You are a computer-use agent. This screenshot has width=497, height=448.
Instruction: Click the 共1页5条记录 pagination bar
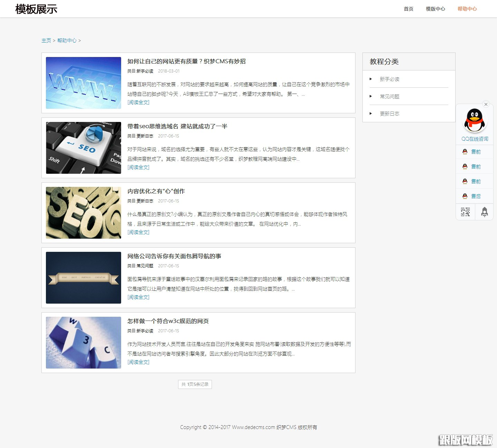pyautogui.click(x=195, y=384)
